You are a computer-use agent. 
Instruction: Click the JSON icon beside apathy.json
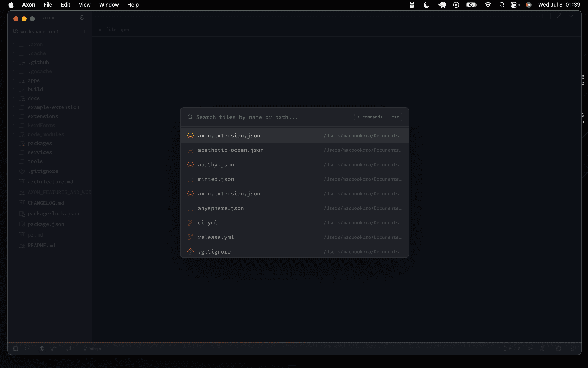190,165
